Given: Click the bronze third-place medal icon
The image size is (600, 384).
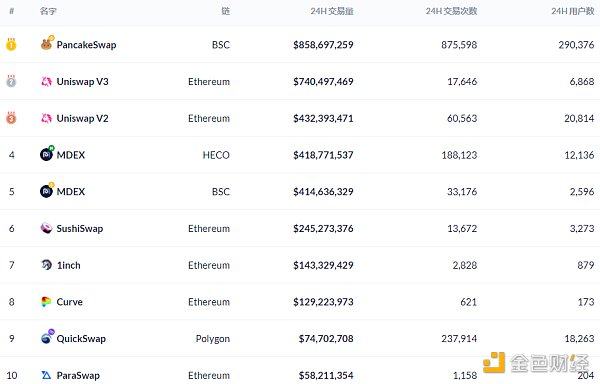Looking at the screenshot, I should (x=11, y=118).
